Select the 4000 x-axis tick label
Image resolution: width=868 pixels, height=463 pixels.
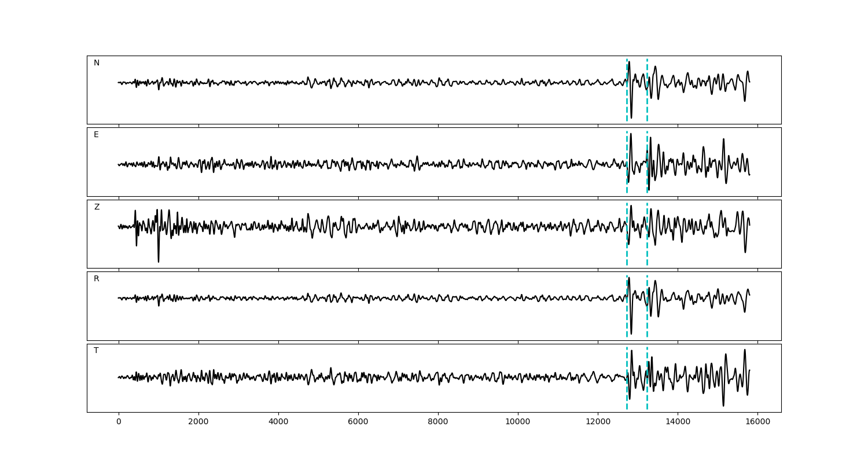coord(278,422)
